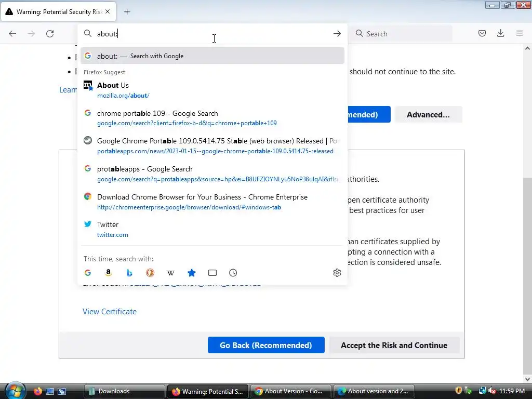The width and height of the screenshot is (532, 399).
Task: Switch to the Warning: Potential Security Risk tab
Action: 58,11
